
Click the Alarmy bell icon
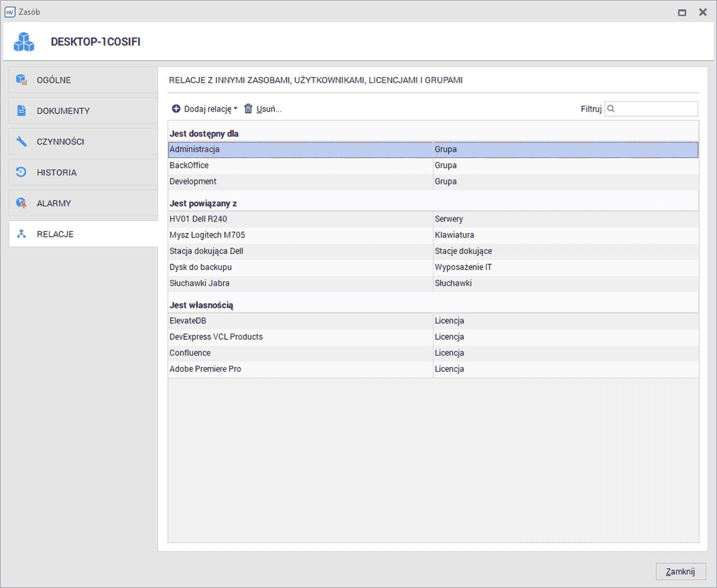(22, 203)
